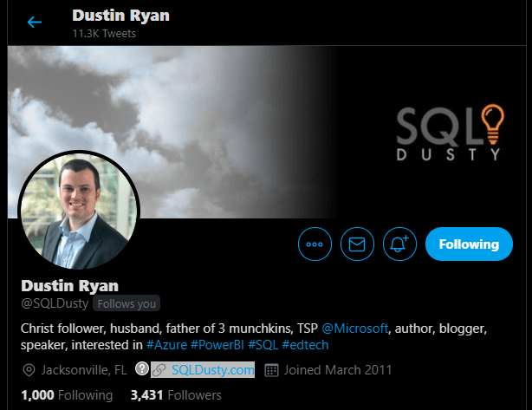
Task: Open the three-dots more options button
Action: tap(315, 244)
